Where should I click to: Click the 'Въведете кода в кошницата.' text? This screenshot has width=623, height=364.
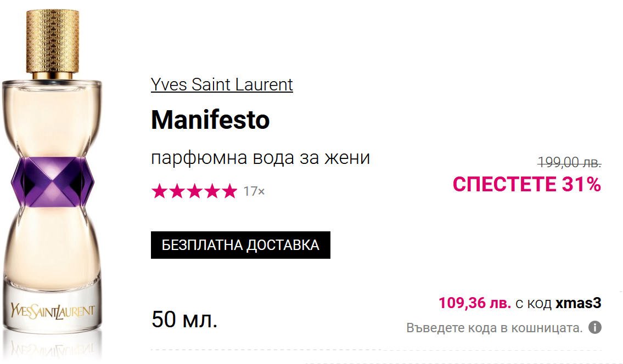[x=494, y=328]
